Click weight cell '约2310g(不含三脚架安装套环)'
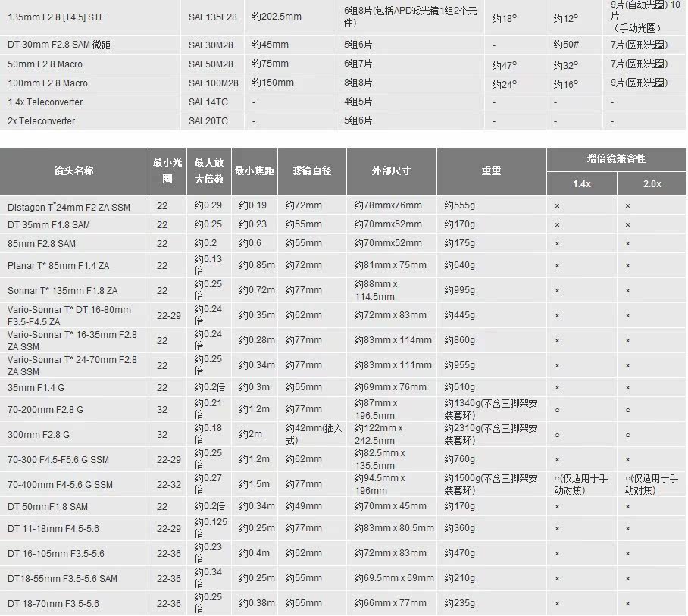 [490, 434]
